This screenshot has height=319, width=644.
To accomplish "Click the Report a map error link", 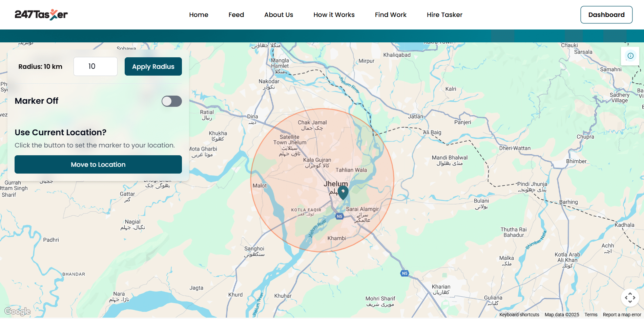I will (x=622, y=315).
